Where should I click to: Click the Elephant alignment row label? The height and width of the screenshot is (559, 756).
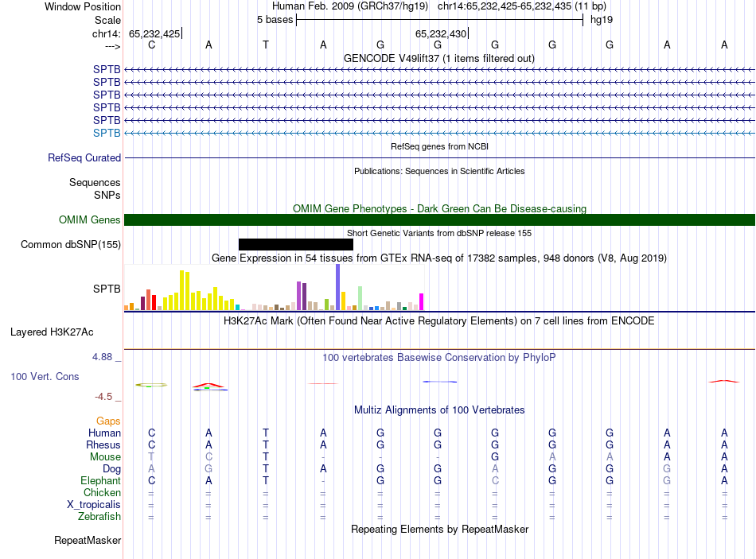coord(100,481)
